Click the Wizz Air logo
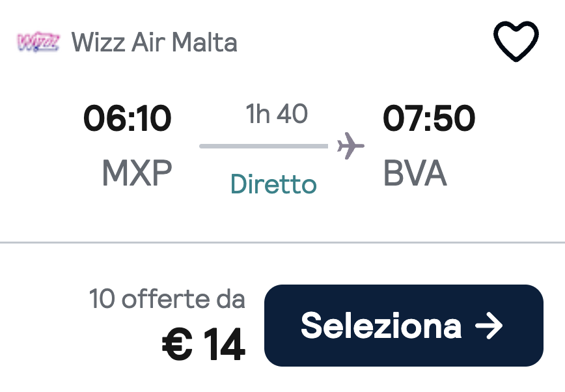The image size is (565, 392). [38, 42]
